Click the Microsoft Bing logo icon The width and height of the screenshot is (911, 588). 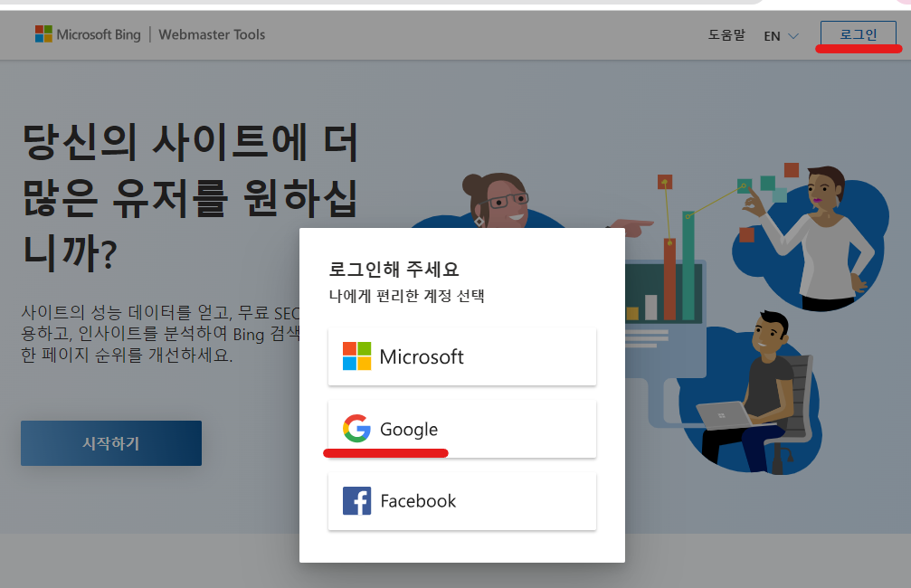pyautogui.click(x=43, y=33)
